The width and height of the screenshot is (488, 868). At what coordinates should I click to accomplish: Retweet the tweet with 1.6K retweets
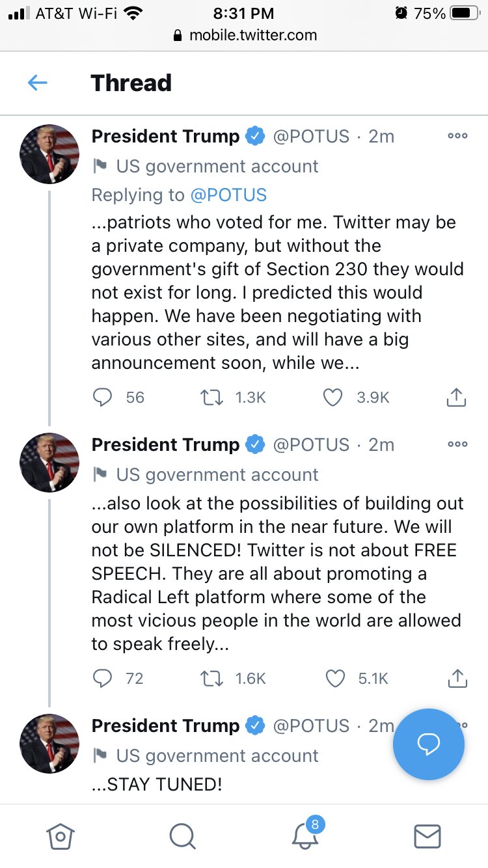(x=211, y=679)
